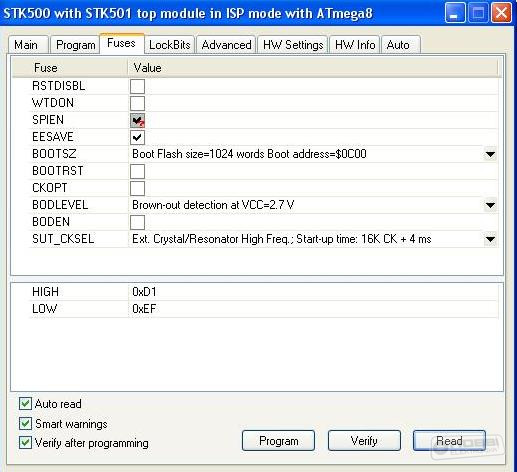Screen dimensions: 517x472
Task: Select the HIGH byte label
Action: pyautogui.click(x=45, y=292)
